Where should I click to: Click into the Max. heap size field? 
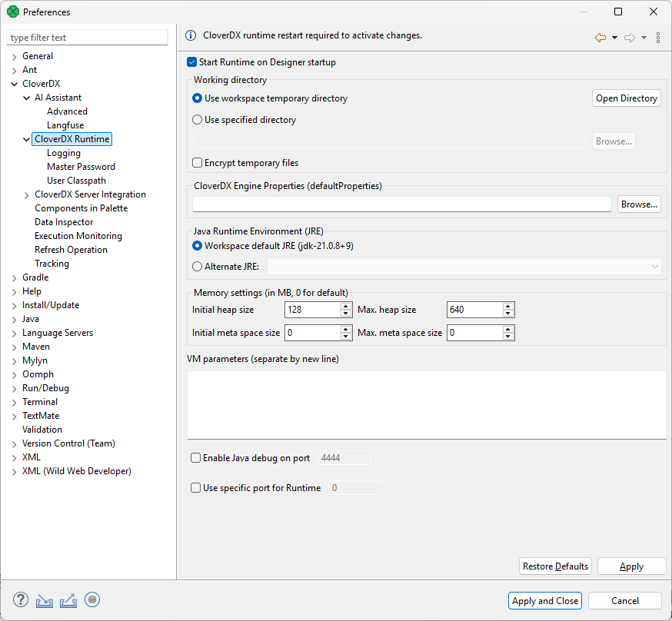pyautogui.click(x=475, y=310)
